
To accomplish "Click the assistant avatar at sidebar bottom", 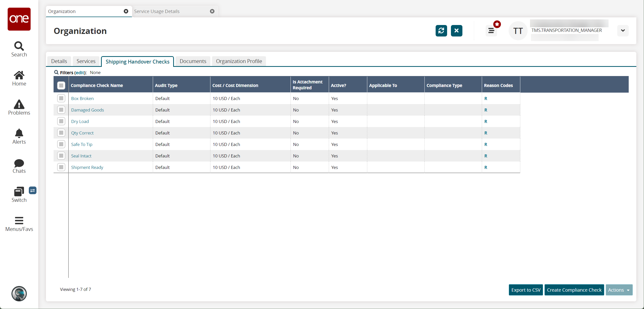I will 19,294.
